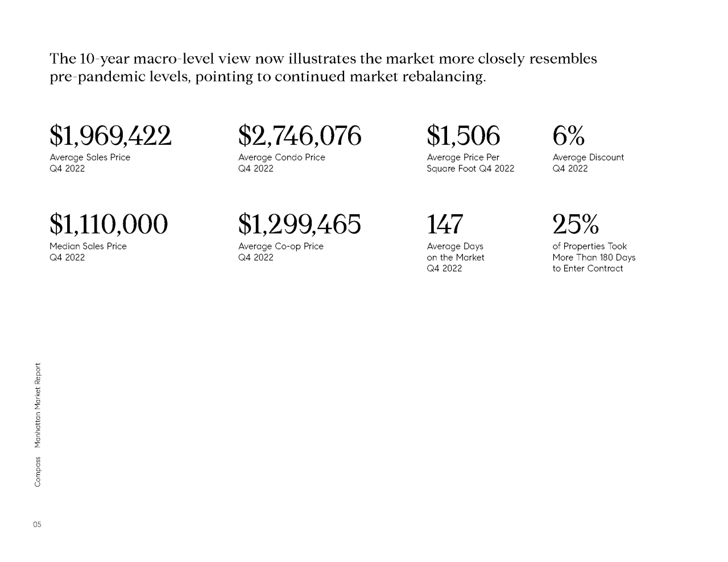Image resolution: width=728 pixels, height=562 pixels.
Task: Click the Average Sales Price Q4 2022 label
Action: 90,163
